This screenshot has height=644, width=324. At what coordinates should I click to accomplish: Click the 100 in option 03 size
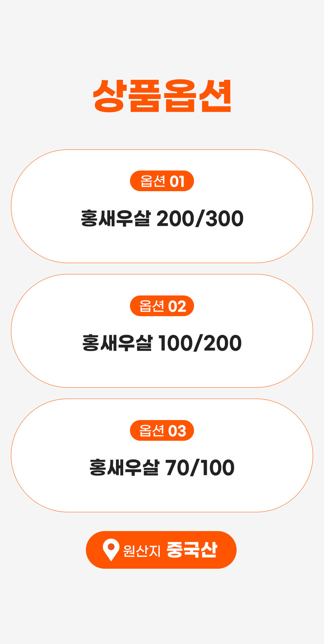(217, 468)
